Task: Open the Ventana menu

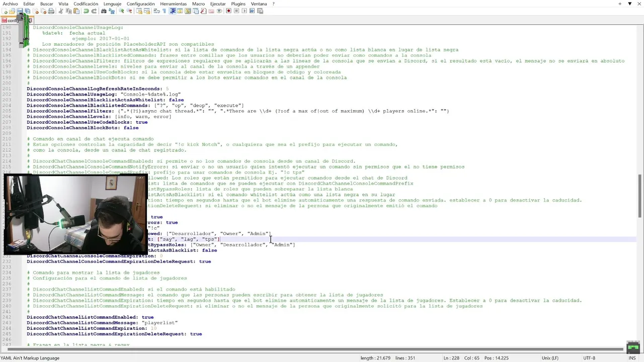Action: pos(259,4)
